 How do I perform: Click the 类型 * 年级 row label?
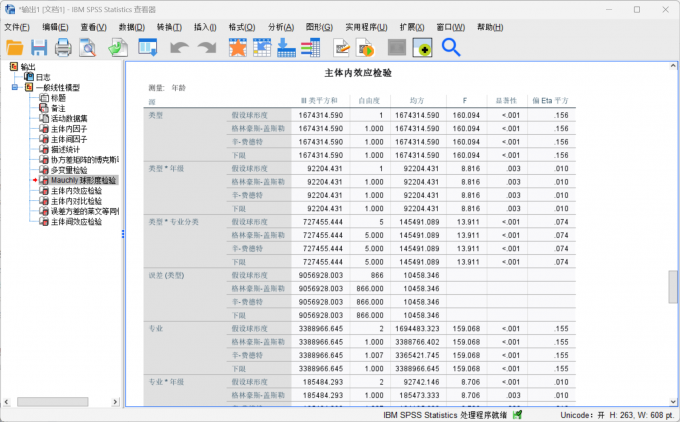pyautogui.click(x=166, y=169)
